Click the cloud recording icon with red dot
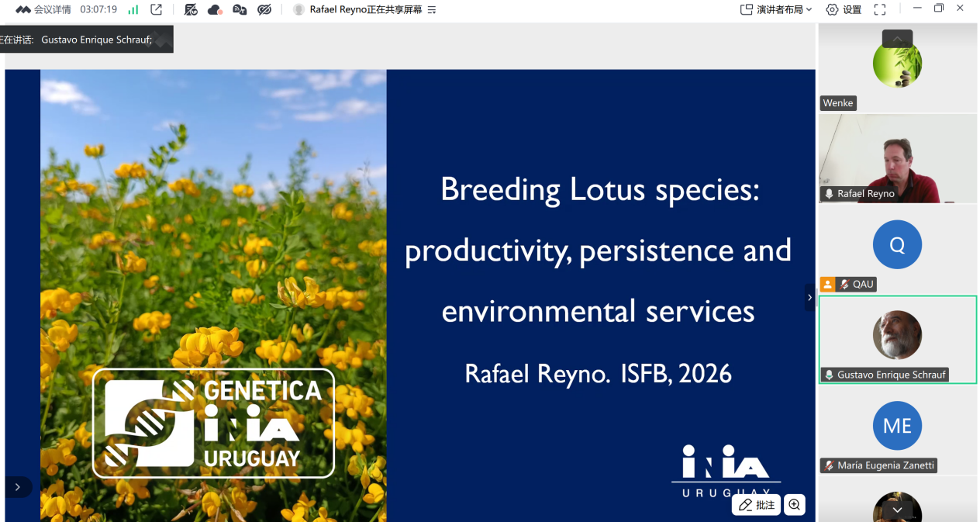The image size is (980, 522). coord(215,9)
